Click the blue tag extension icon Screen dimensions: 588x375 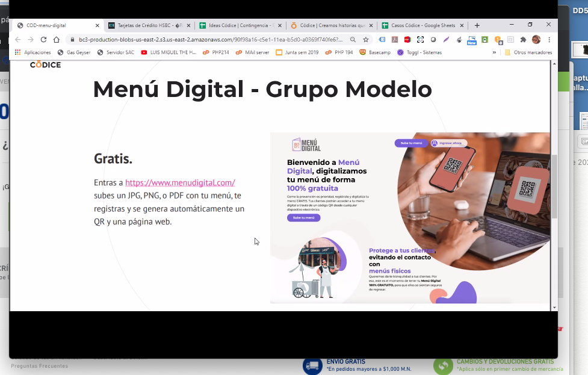[382, 39]
